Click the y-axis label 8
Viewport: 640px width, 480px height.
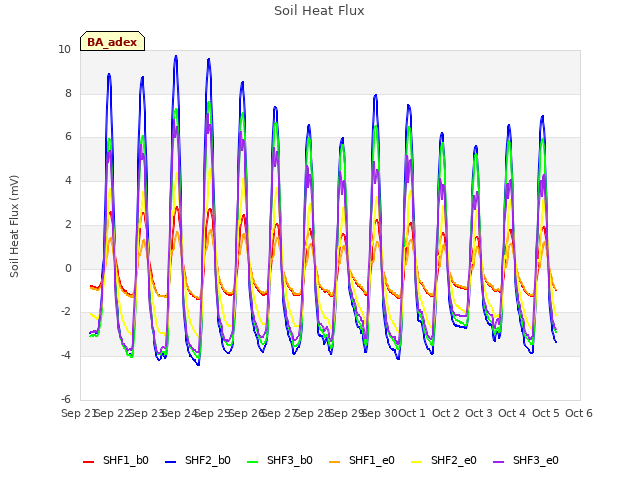pyautogui.click(x=68, y=93)
